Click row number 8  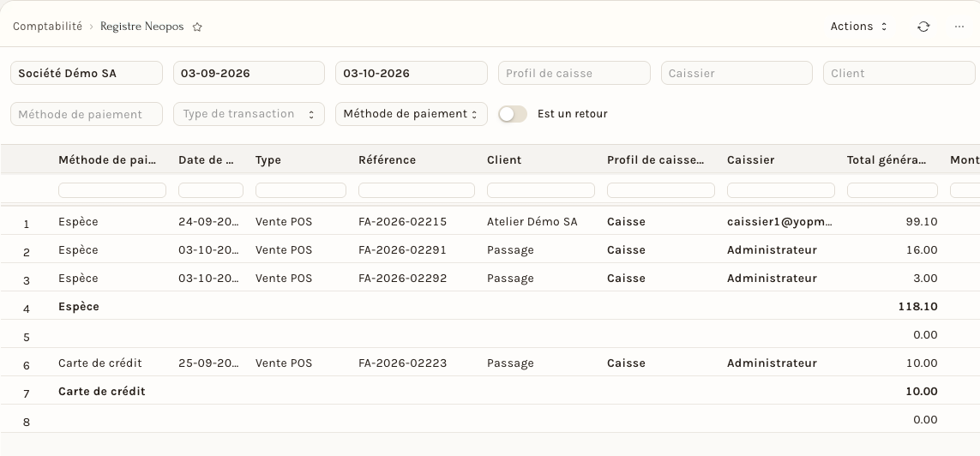[x=27, y=423]
